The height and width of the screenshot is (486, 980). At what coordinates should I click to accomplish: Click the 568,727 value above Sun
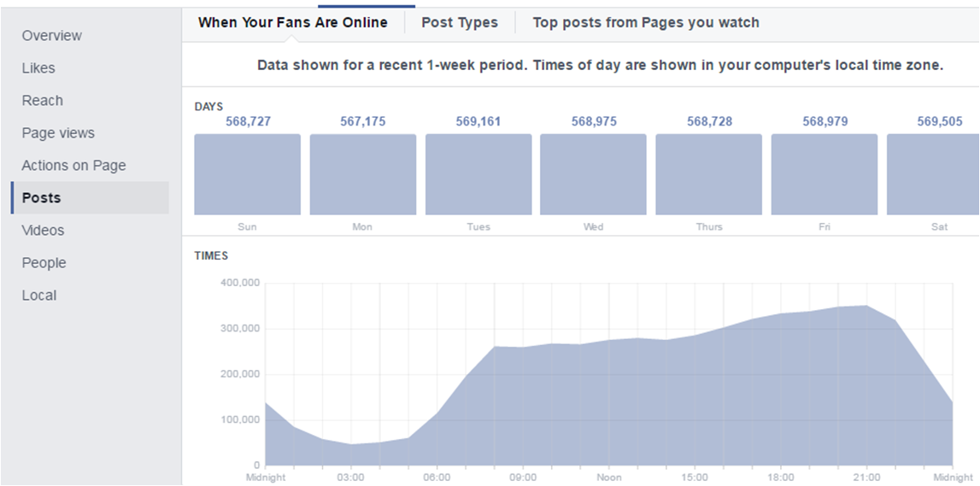tap(248, 121)
